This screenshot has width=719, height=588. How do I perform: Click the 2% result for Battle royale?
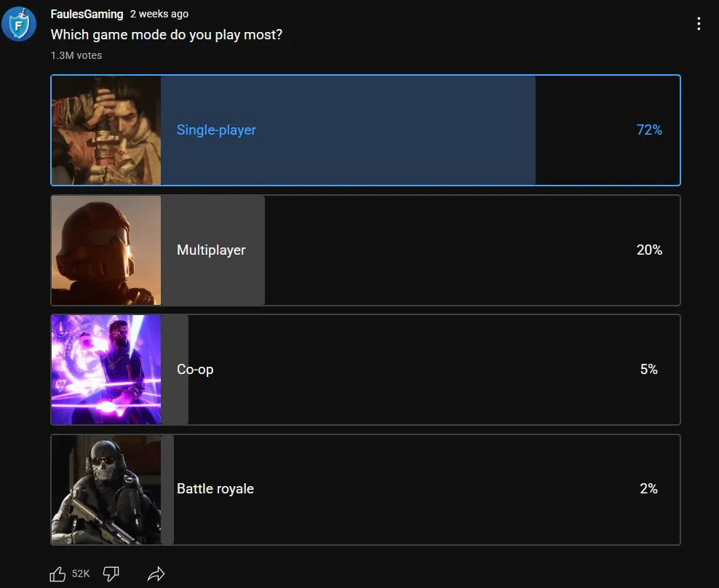649,489
